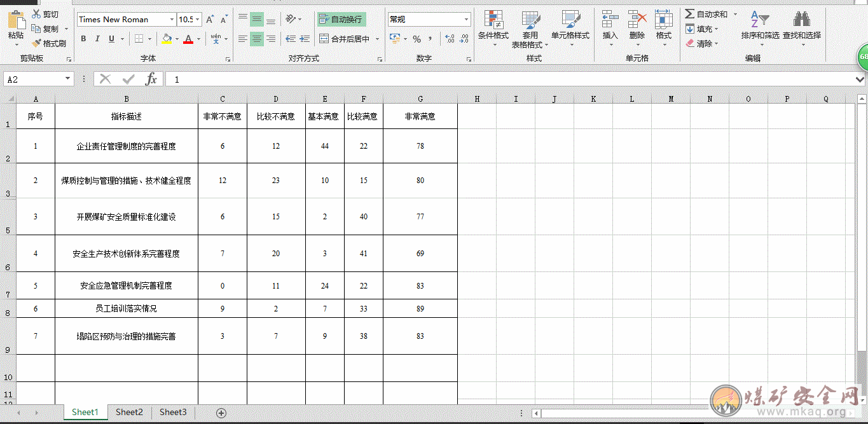Viewport: 868px width, 424px height.
Task: Toggle Bold formatting
Action: [83, 39]
